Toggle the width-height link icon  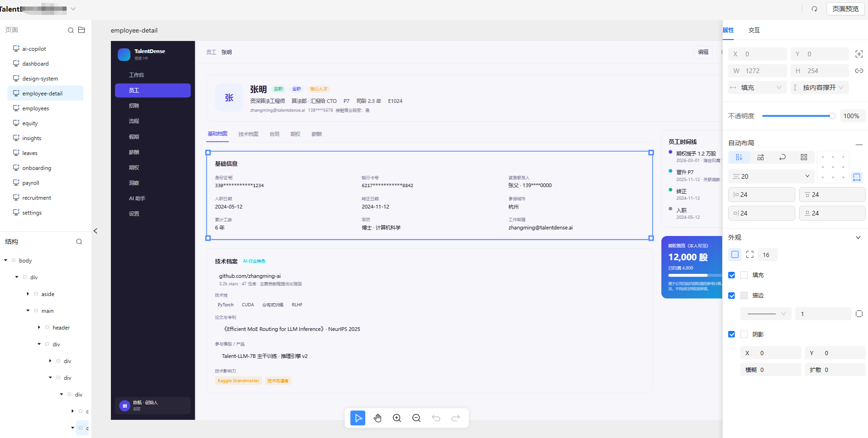pyautogui.click(x=859, y=71)
